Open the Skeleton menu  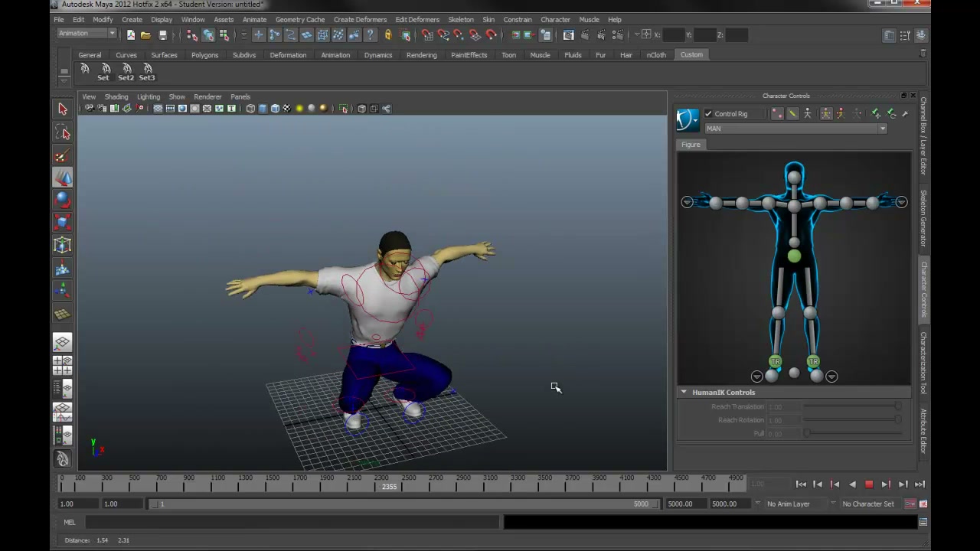point(461,20)
